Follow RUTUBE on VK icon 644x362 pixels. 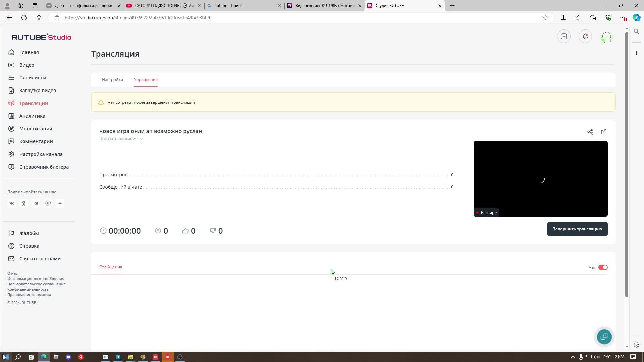point(12,203)
